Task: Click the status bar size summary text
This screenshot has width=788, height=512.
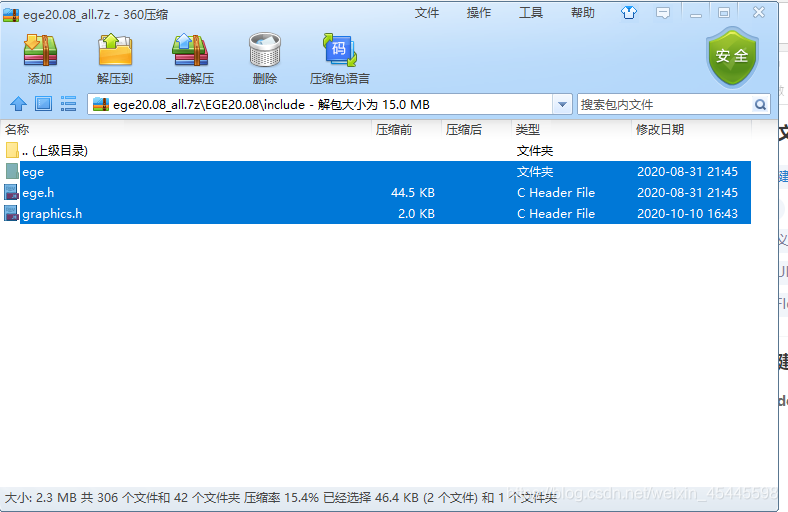Action: click(x=281, y=498)
